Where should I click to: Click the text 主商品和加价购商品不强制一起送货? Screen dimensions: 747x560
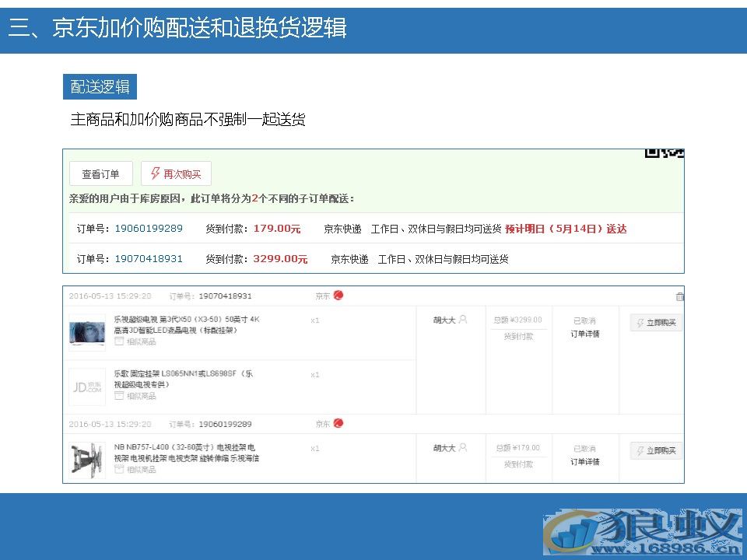tap(188, 119)
